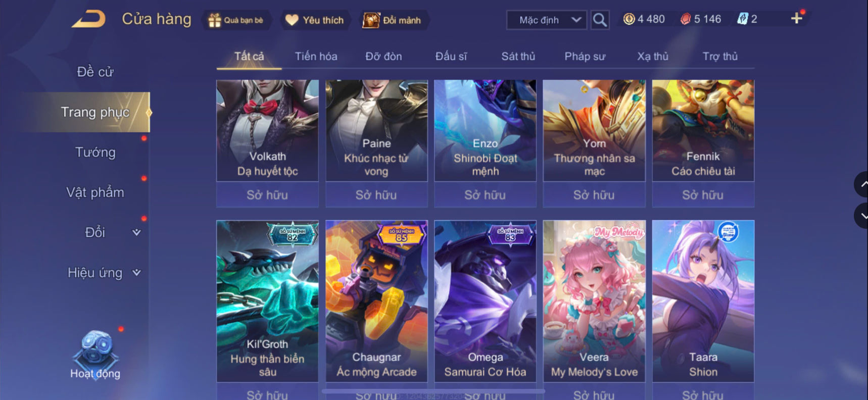
Task: Select Tướng in the sidebar
Action: tap(95, 152)
